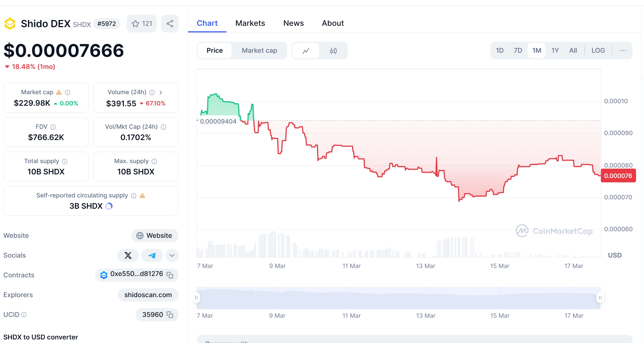
Task: Set chart range to 1M
Action: point(537,51)
